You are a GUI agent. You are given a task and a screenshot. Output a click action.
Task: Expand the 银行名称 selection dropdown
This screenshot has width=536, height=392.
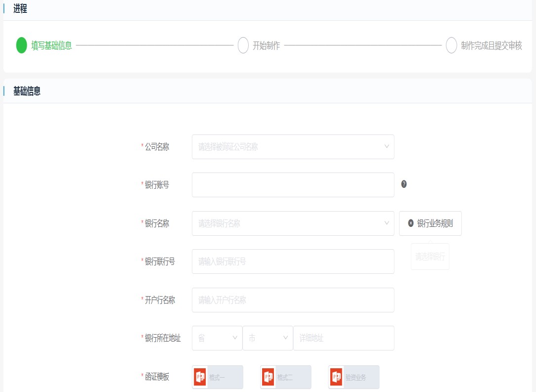point(293,223)
